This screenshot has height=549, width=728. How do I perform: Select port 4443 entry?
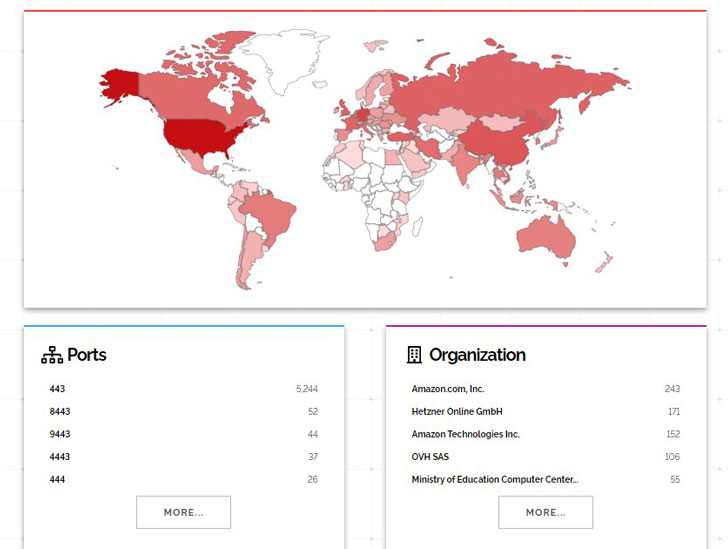tap(59, 457)
